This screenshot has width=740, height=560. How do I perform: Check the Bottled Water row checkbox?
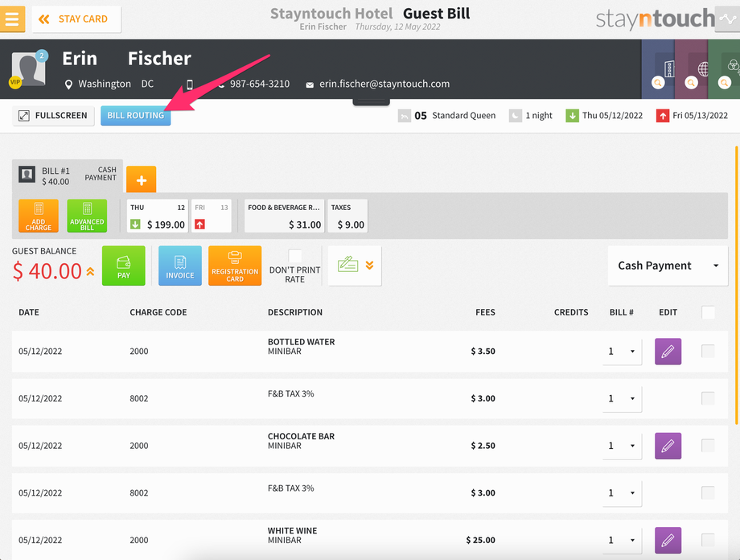pyautogui.click(x=708, y=352)
